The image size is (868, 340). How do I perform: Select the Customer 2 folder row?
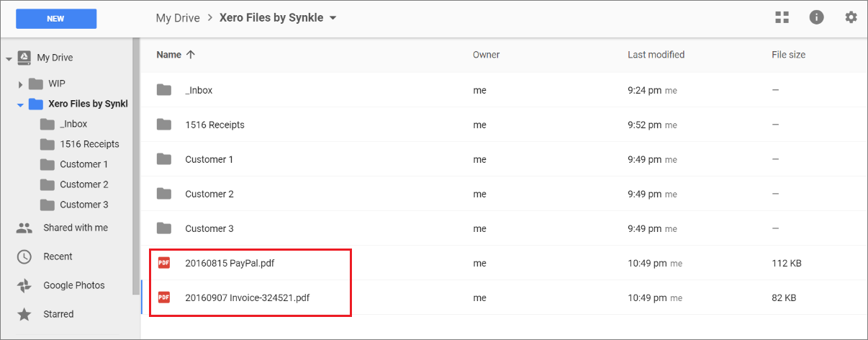tap(502, 194)
